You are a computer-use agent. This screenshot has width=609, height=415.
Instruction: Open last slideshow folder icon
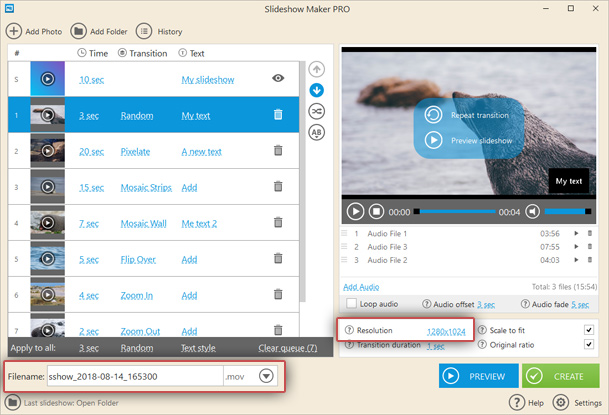click(x=12, y=403)
